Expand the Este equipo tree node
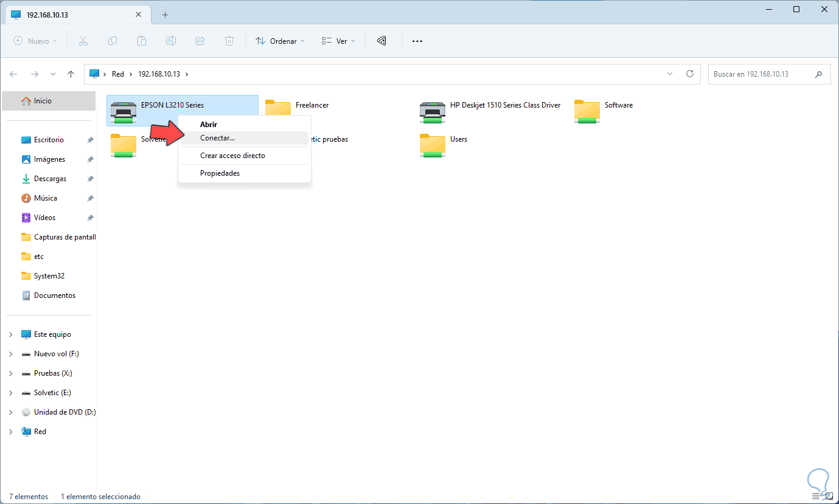 [x=11, y=334]
